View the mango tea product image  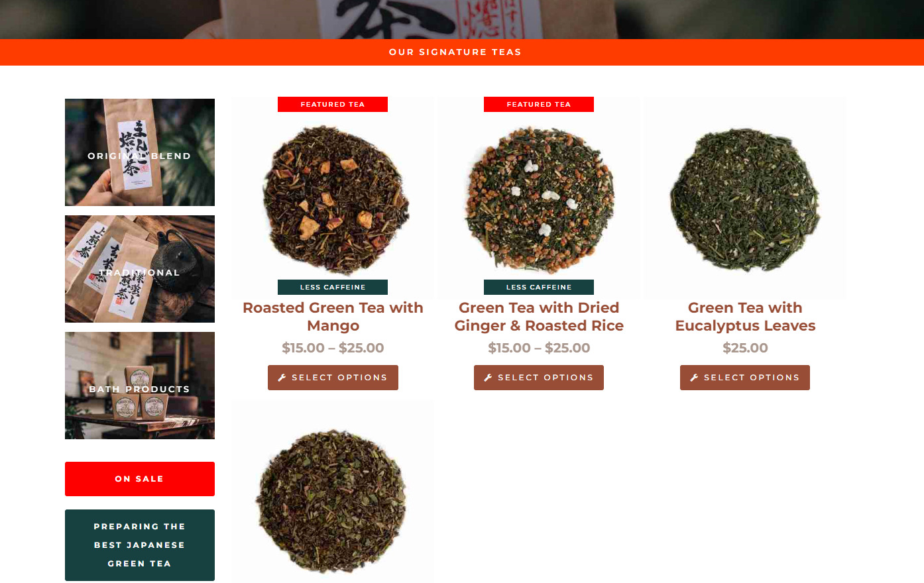333,197
